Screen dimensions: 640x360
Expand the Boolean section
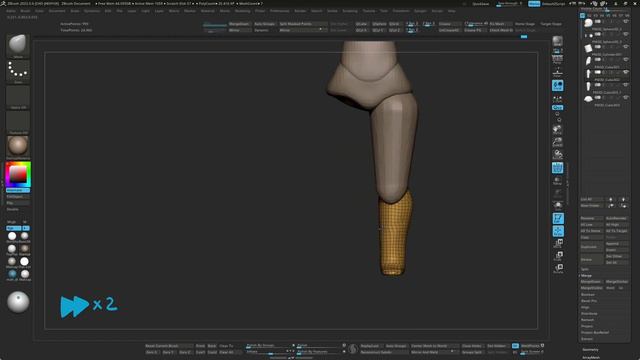[588, 294]
